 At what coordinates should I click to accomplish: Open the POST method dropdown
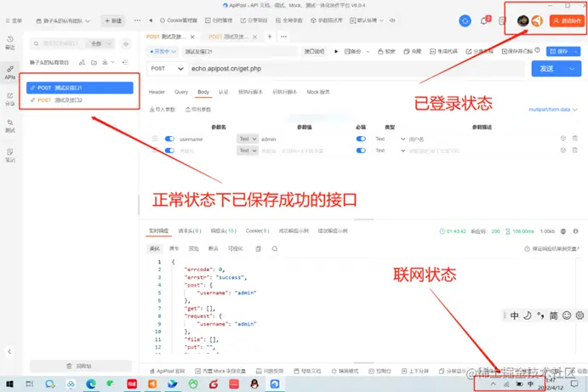(167, 69)
